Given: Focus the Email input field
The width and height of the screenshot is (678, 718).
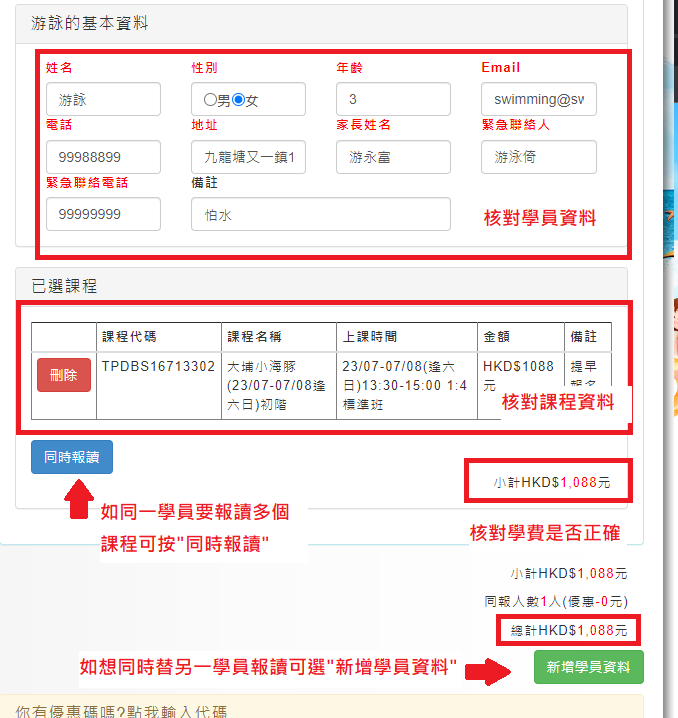Looking at the screenshot, I should [538, 100].
